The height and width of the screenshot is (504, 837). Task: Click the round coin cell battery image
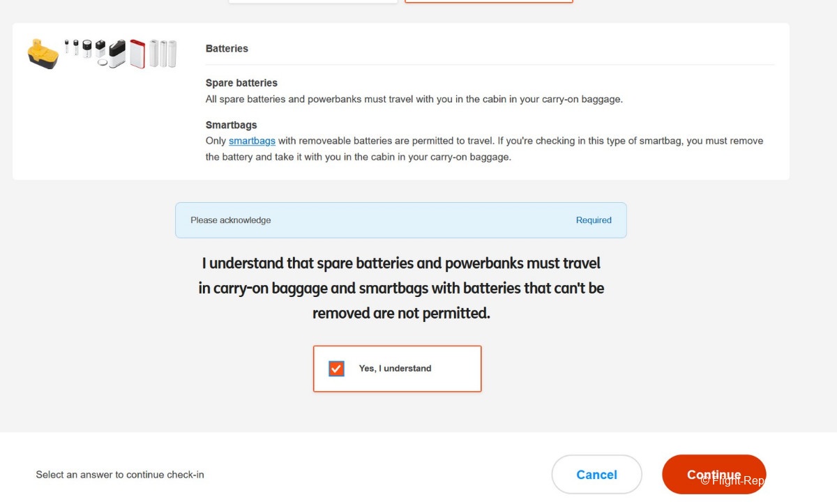(x=103, y=63)
